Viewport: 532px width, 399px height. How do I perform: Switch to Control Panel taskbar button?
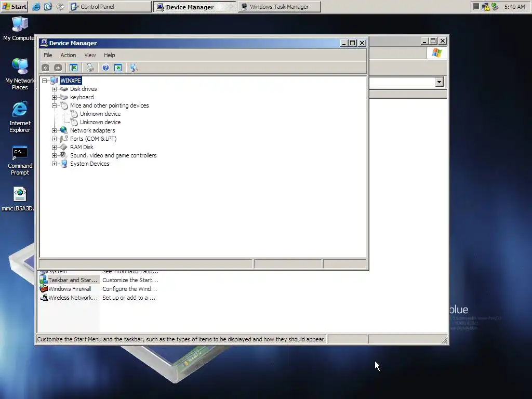pos(110,6)
